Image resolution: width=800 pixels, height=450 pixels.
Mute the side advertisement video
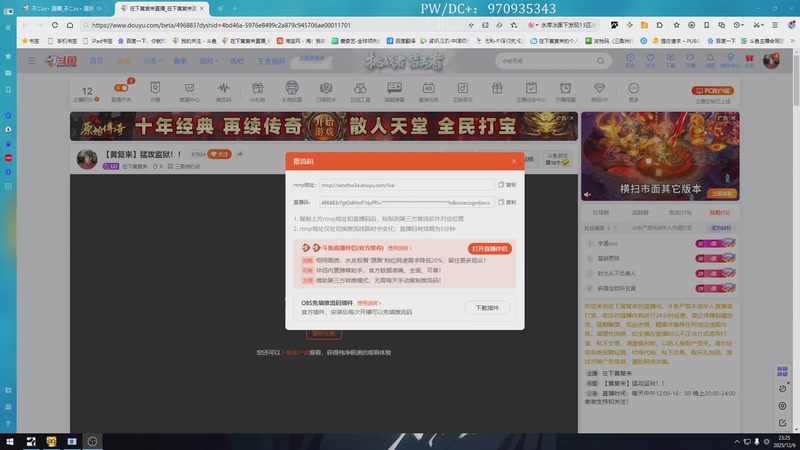coord(587,194)
